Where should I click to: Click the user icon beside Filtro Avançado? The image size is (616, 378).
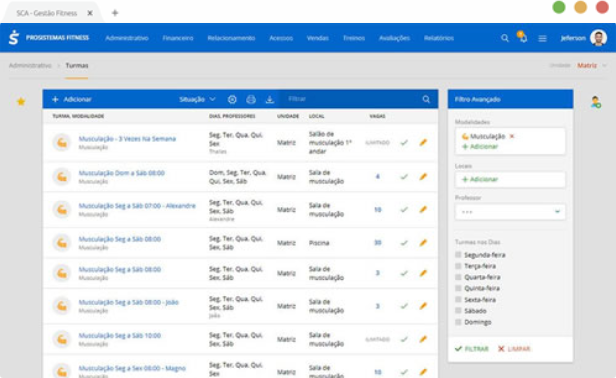[x=596, y=102]
